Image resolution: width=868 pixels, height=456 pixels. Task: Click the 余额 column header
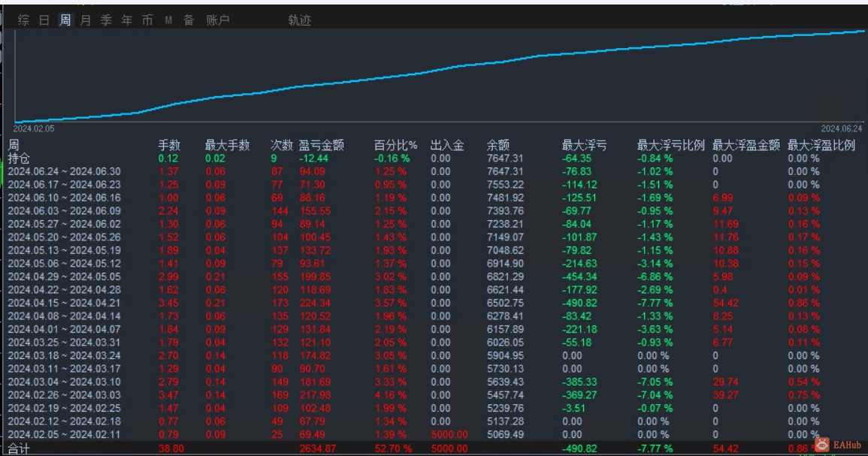(x=498, y=145)
